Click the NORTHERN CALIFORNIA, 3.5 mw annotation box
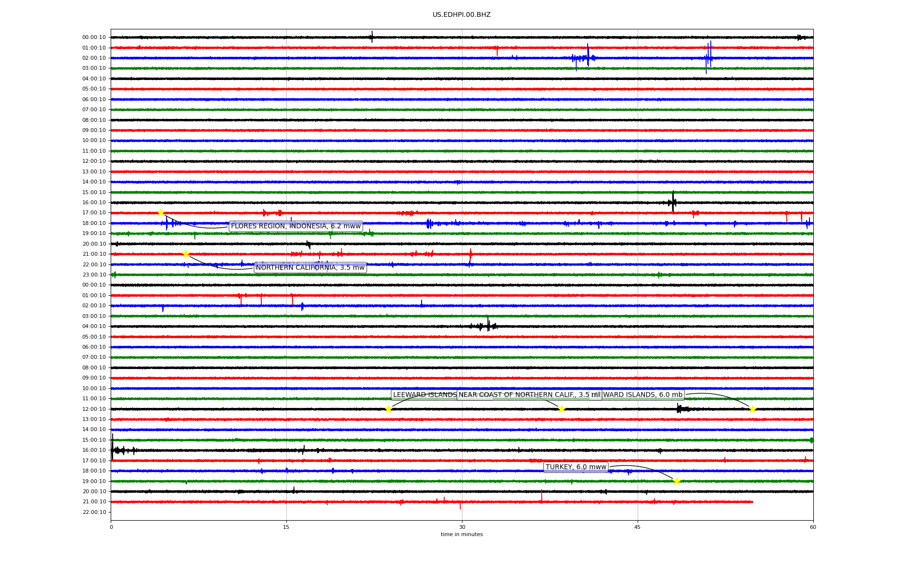Image resolution: width=924 pixels, height=578 pixels. tap(310, 268)
